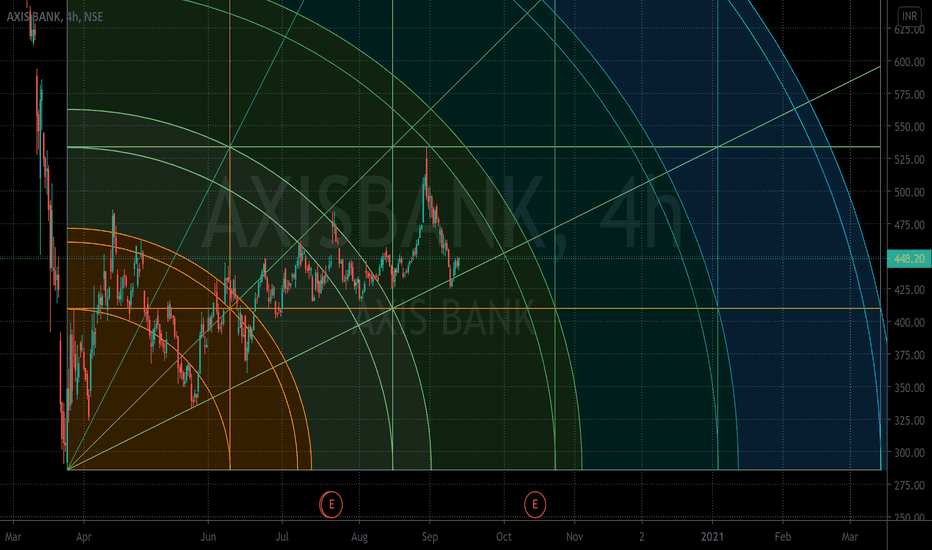Click the Apr label on time axis
This screenshot has height=550, width=932.
point(84,537)
